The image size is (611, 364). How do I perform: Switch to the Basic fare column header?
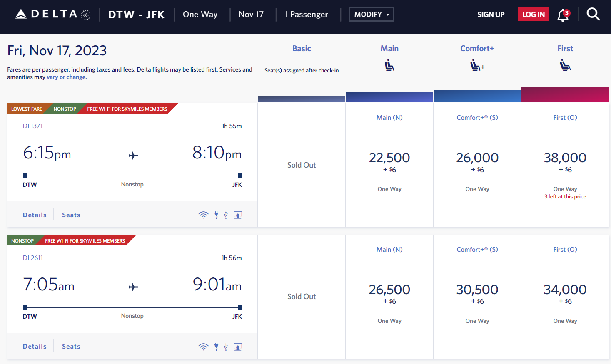pos(301,48)
